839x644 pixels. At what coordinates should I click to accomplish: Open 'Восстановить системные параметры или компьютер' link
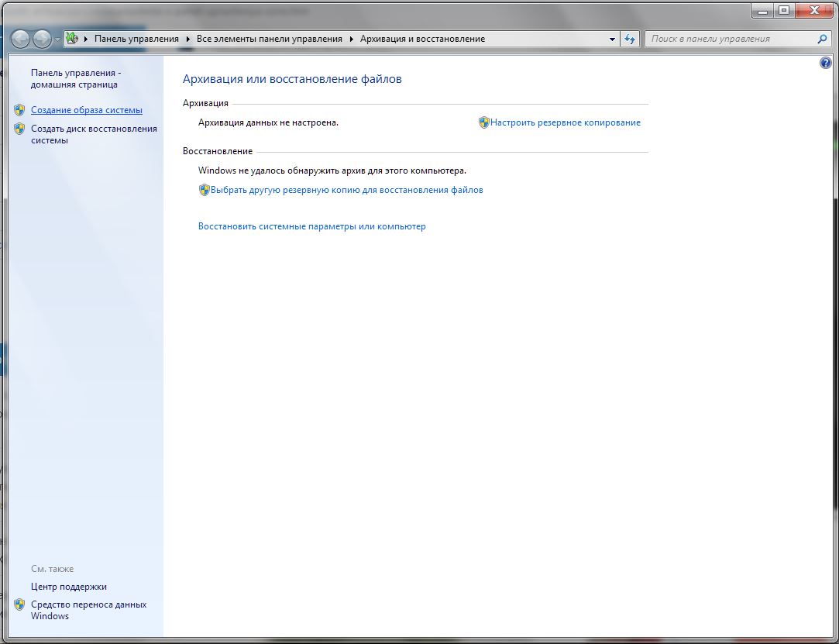[312, 226]
